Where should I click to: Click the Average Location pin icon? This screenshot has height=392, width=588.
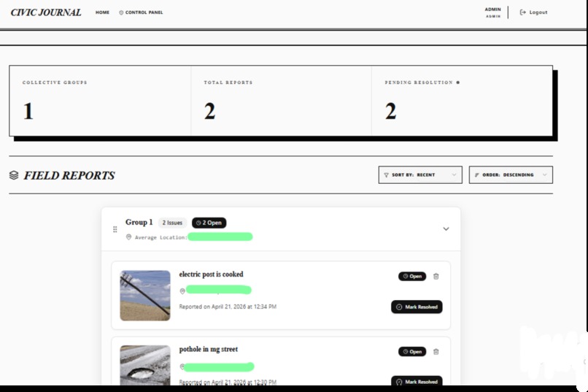pos(128,237)
